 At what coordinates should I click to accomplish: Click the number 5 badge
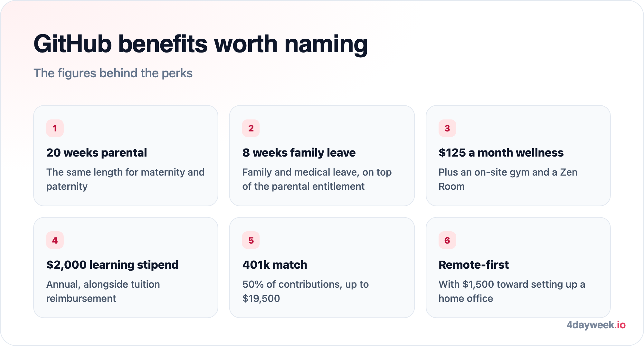[x=251, y=240]
